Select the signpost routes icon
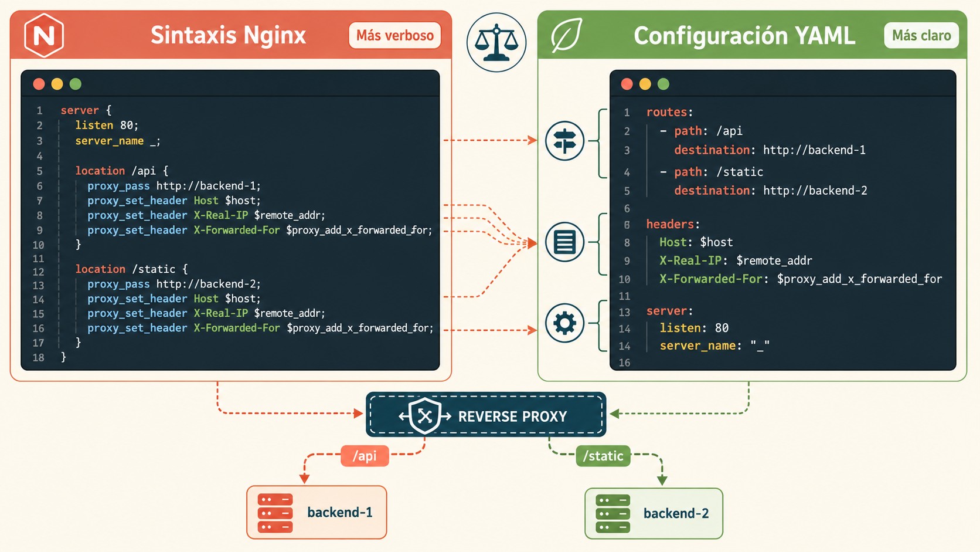980x552 pixels. tap(564, 141)
